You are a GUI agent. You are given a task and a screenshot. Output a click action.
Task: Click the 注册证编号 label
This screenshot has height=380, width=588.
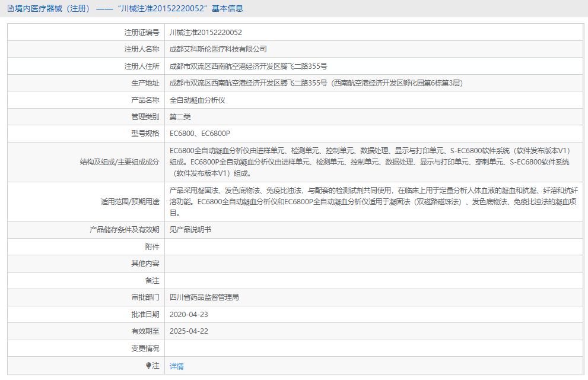(x=142, y=33)
